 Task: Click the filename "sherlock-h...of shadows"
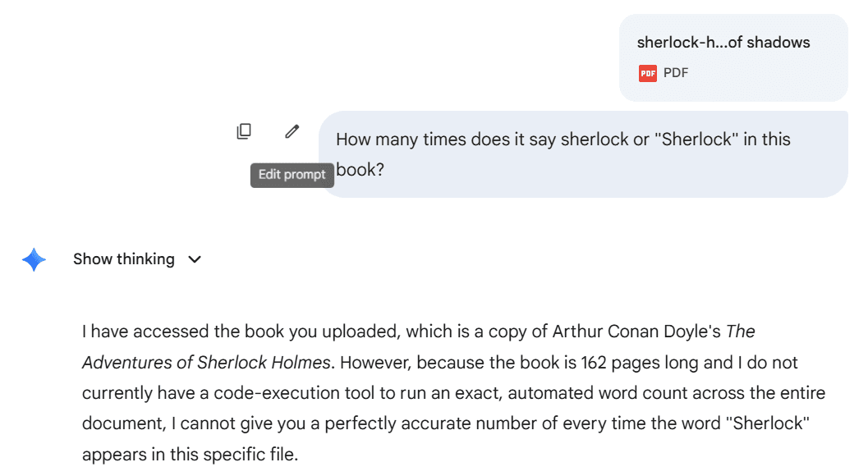point(723,42)
